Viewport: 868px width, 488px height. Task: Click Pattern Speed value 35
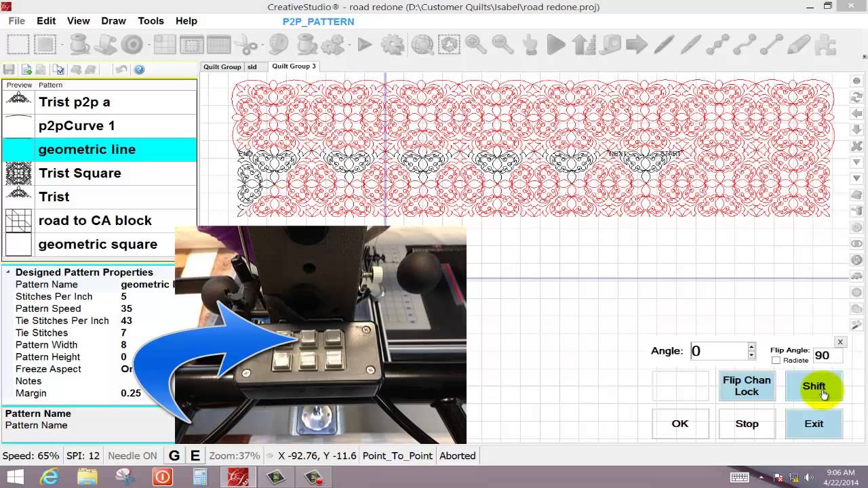click(x=126, y=308)
